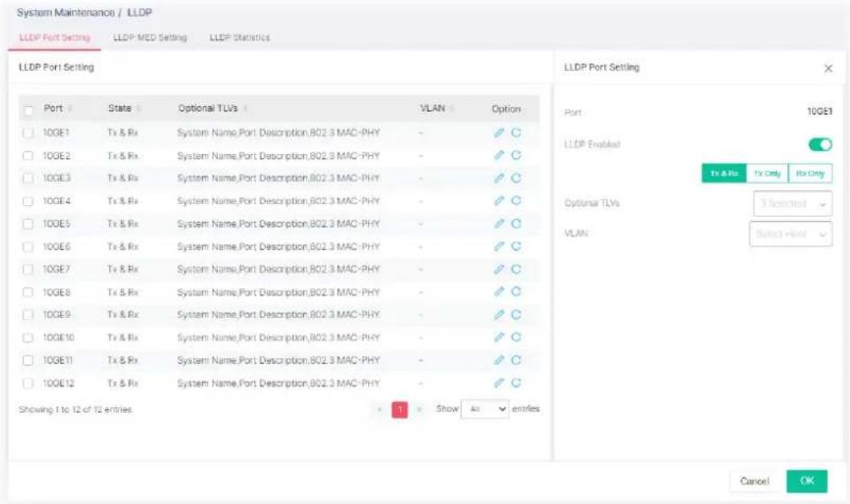Image resolution: width=850 pixels, height=504 pixels.
Task: Reset the 10GE1 row using refresh icon
Action: 516,132
